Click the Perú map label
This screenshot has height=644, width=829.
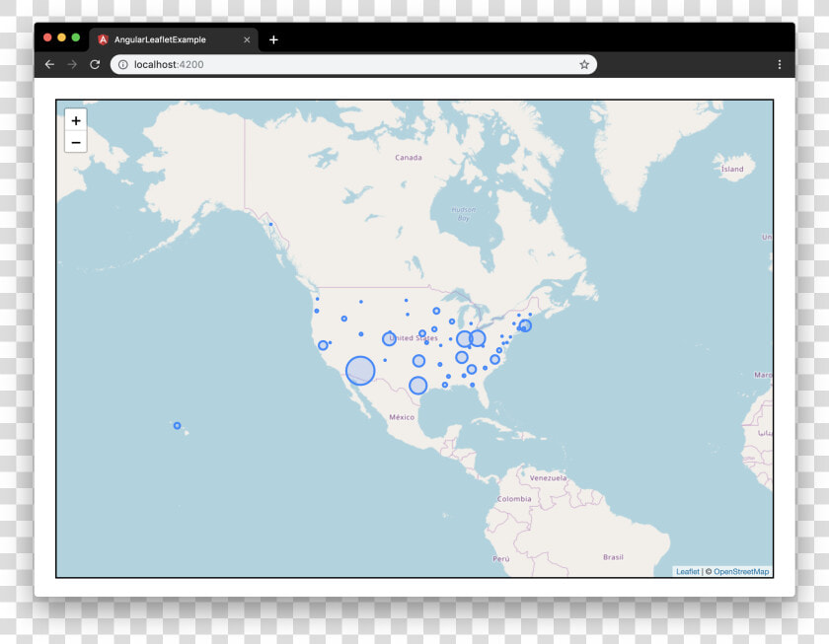pos(501,558)
